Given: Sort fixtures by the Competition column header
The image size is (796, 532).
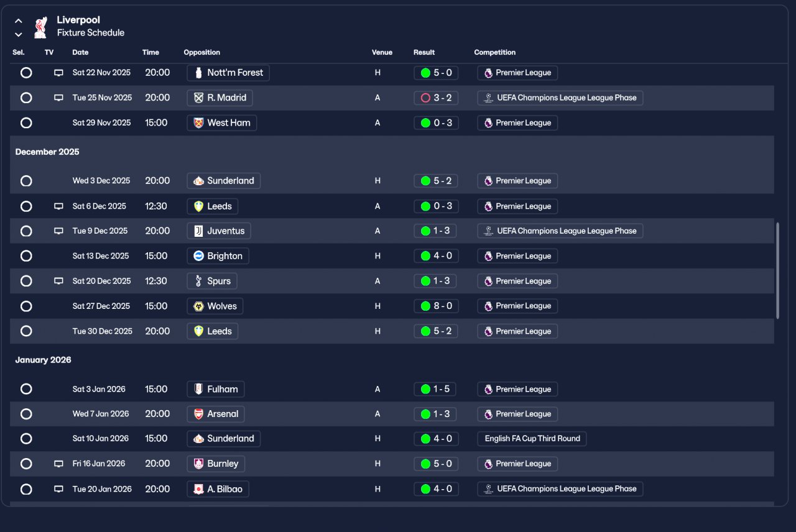Looking at the screenshot, I should click(495, 52).
